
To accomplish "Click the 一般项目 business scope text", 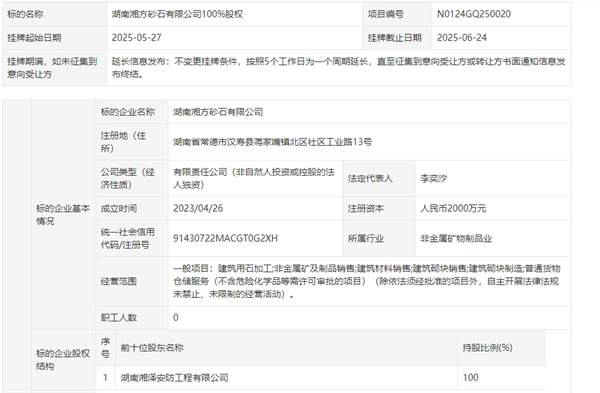I will pyautogui.click(x=367, y=281).
